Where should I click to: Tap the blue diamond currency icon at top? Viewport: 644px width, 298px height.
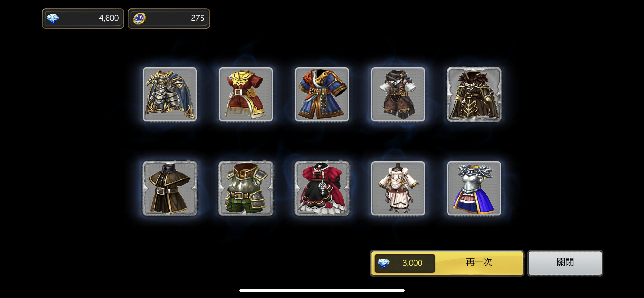tap(53, 18)
